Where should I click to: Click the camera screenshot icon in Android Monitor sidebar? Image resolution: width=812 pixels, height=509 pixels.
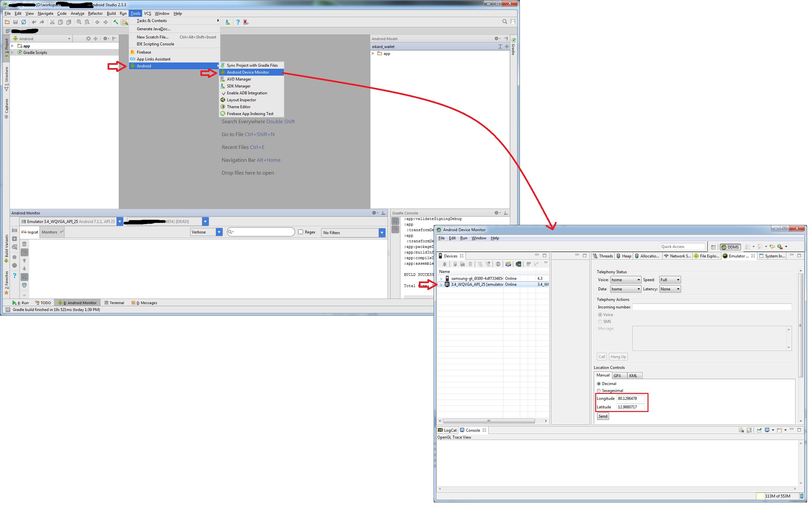14,230
